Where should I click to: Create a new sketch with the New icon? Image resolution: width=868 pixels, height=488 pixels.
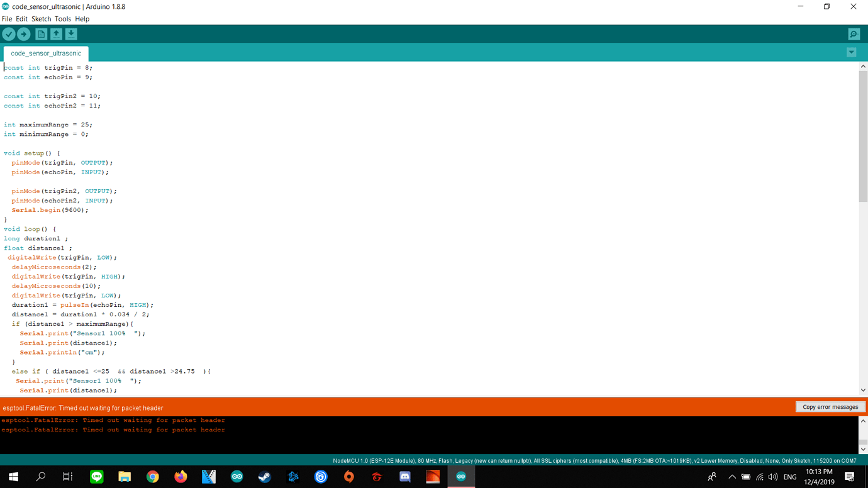tap(41, 34)
